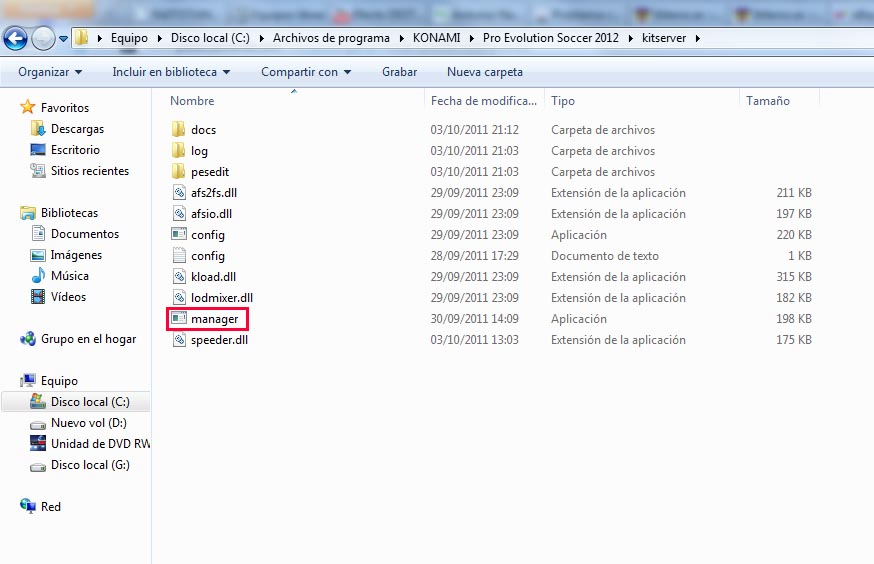Select the config application icon
Screen dimensions: 874x564
[179, 235]
